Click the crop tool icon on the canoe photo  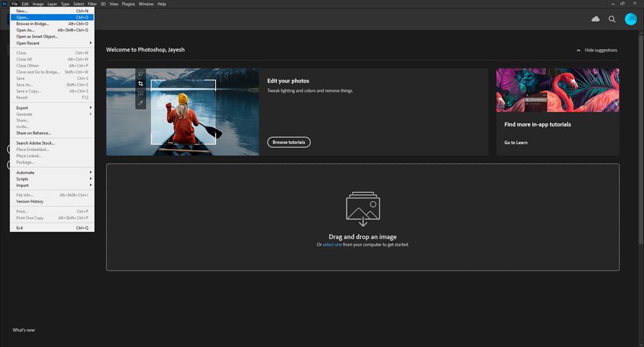(140, 84)
